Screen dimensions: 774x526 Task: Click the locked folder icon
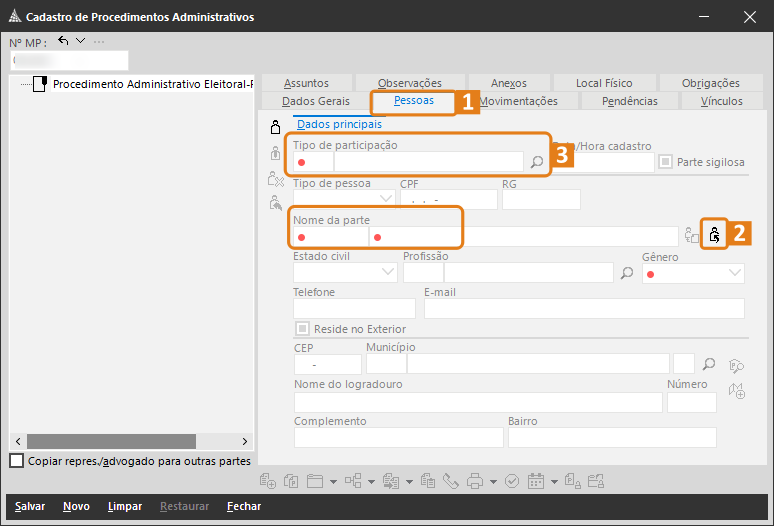pyautogui.click(x=596, y=481)
